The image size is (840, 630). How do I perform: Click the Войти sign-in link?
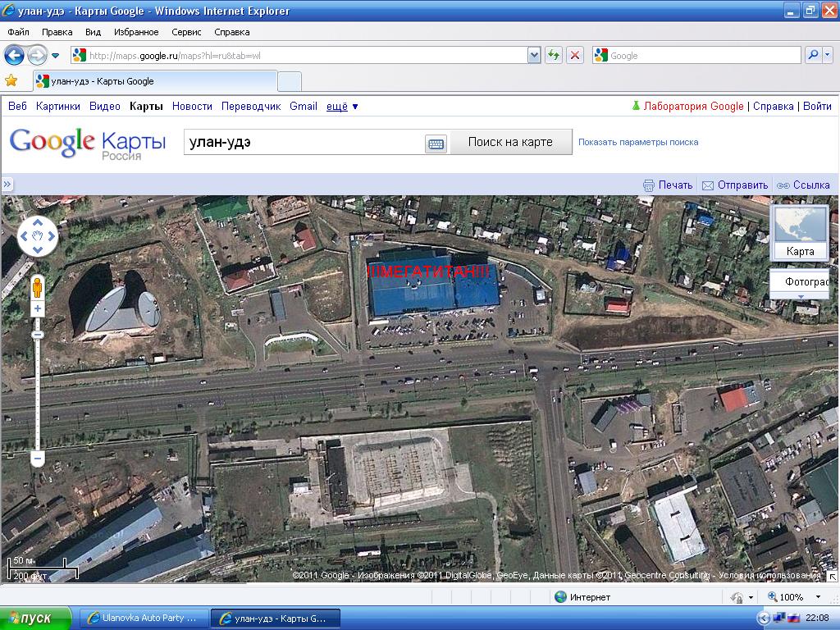817,106
